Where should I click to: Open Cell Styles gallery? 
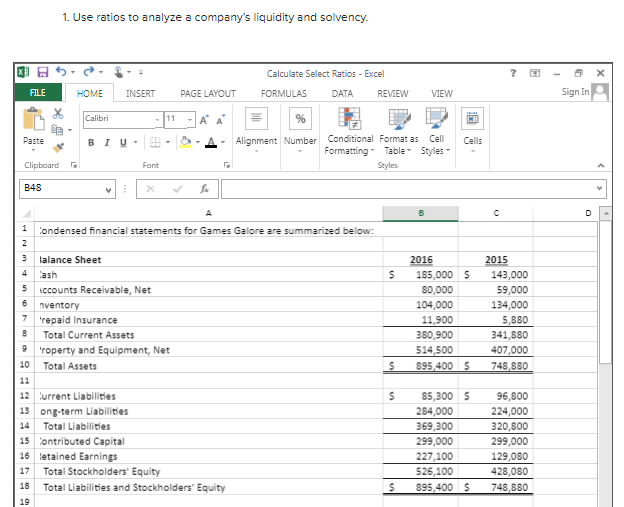pos(436,132)
